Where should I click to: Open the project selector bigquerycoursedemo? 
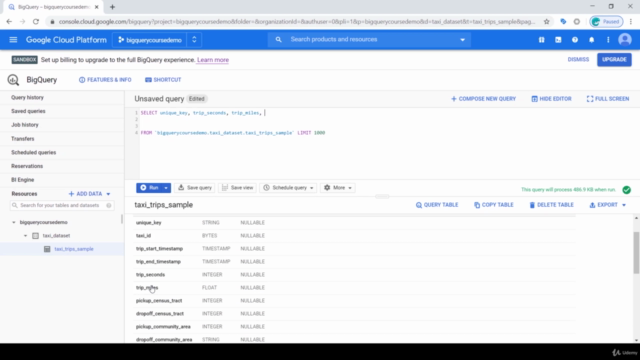tap(150, 40)
